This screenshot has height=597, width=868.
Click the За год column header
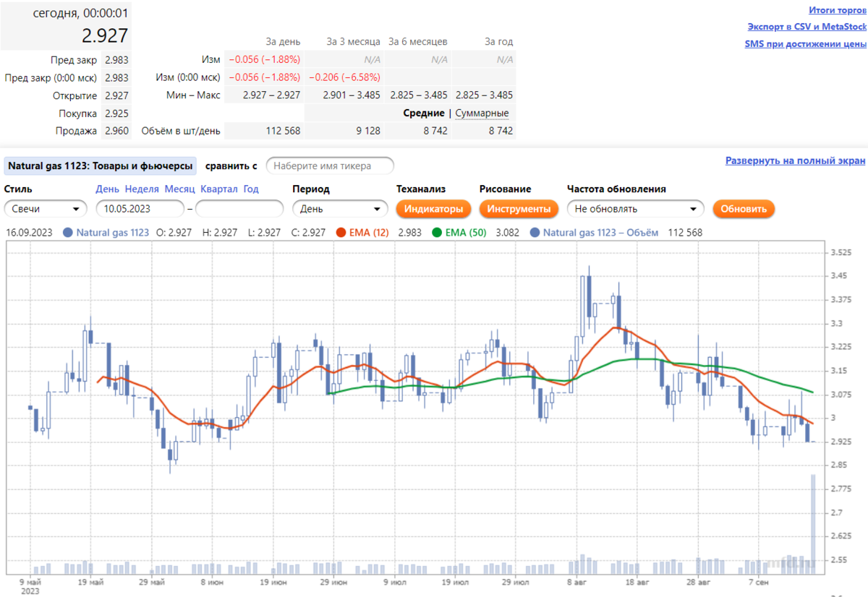[498, 42]
